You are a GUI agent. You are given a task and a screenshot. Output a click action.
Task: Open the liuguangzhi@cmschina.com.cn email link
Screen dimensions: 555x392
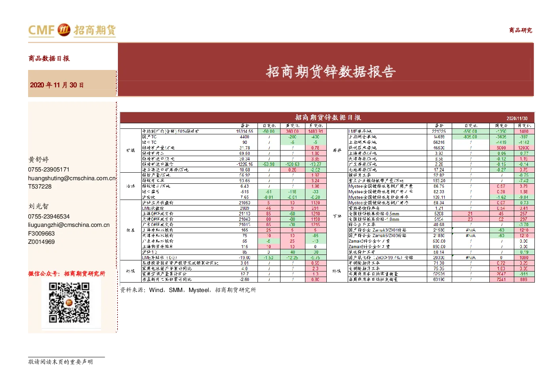click(69, 225)
